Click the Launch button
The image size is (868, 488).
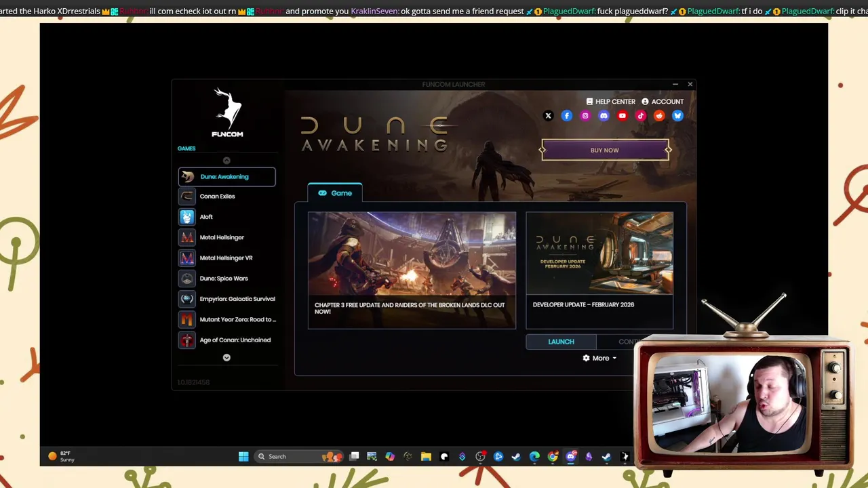pyautogui.click(x=561, y=342)
